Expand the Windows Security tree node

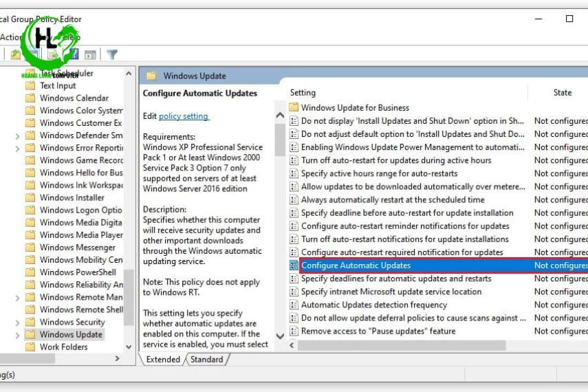click(17, 323)
